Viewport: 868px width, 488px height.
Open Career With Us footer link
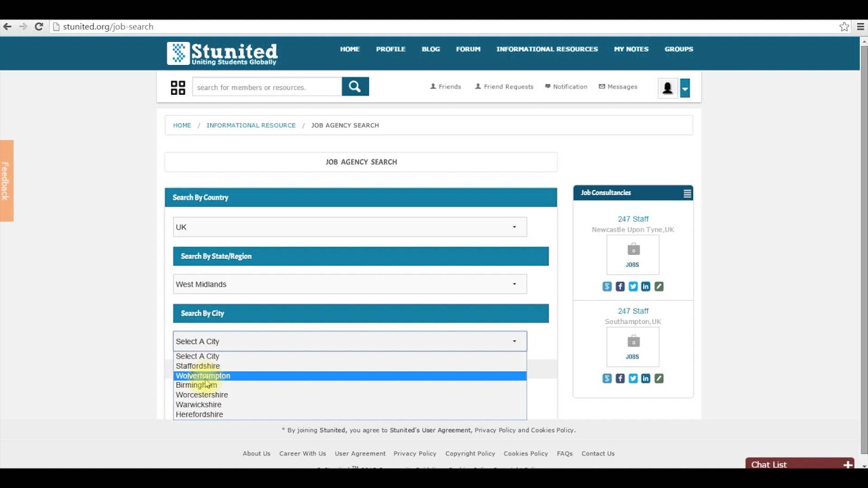[302, 453]
